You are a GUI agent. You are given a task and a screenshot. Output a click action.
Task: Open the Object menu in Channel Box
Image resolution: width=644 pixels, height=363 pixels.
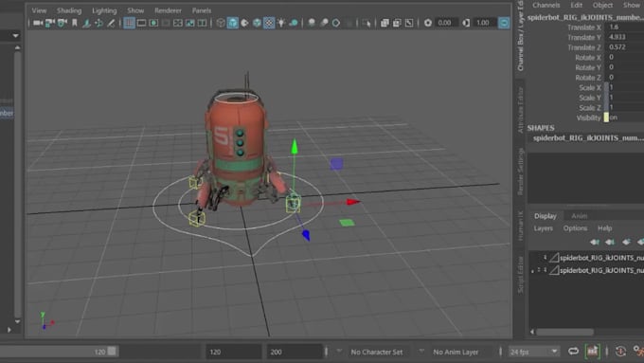(602, 5)
